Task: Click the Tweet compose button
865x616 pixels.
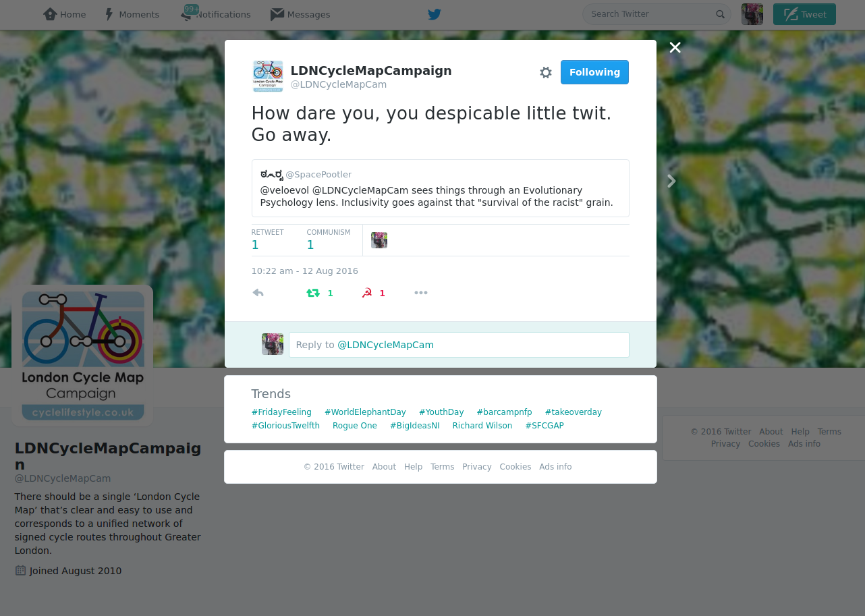Action: point(804,14)
